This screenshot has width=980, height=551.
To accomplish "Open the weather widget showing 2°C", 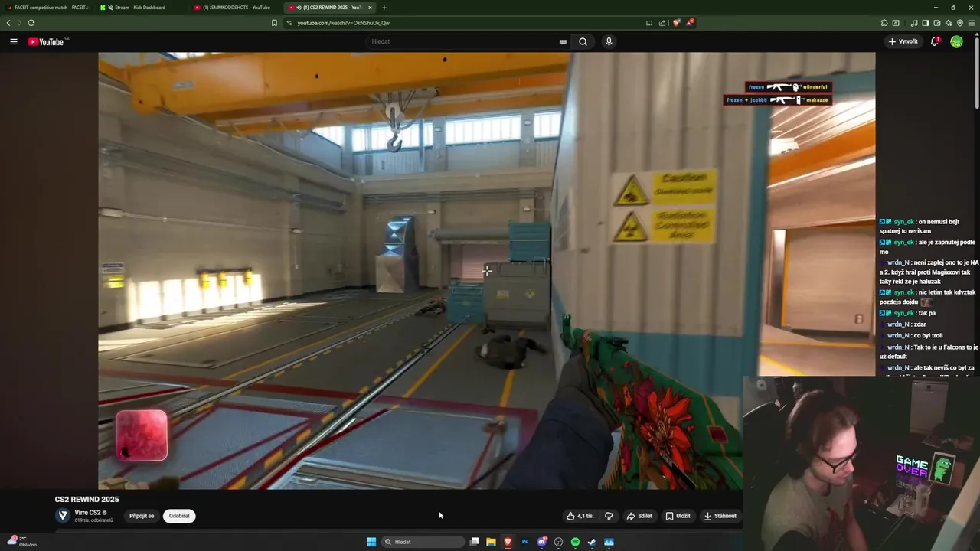I will (21, 542).
